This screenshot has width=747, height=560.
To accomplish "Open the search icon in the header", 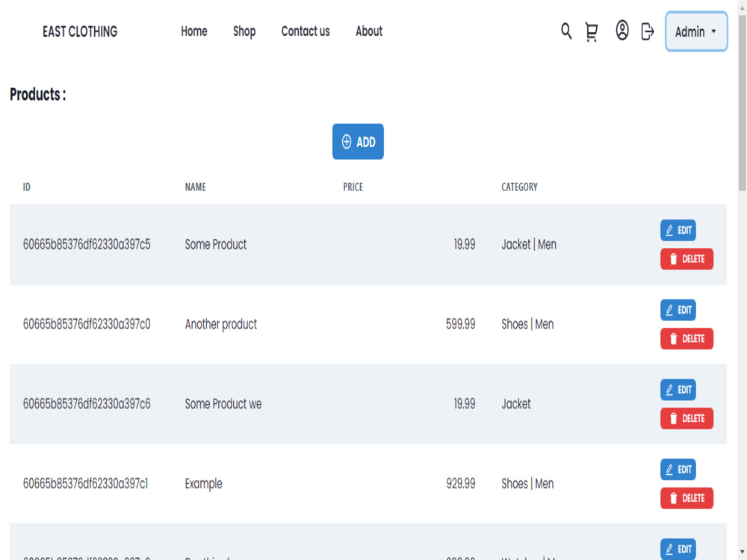I will pyautogui.click(x=565, y=32).
